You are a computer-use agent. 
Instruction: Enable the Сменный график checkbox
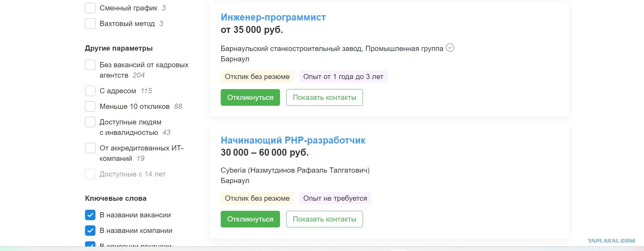pyautogui.click(x=90, y=8)
